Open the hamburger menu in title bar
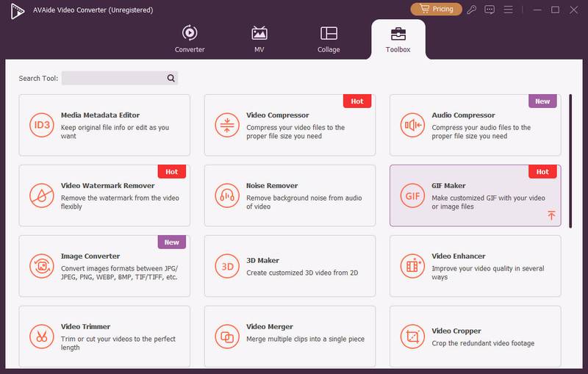Viewport: 588px width, 374px height. tap(508, 10)
